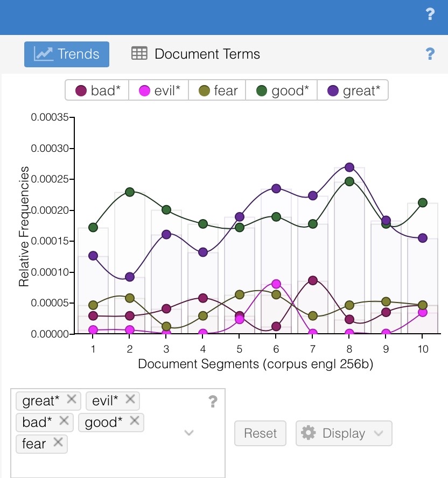The height and width of the screenshot is (478, 448).
Task: Click the help icon beside Document Terms tab
Action: [430, 54]
